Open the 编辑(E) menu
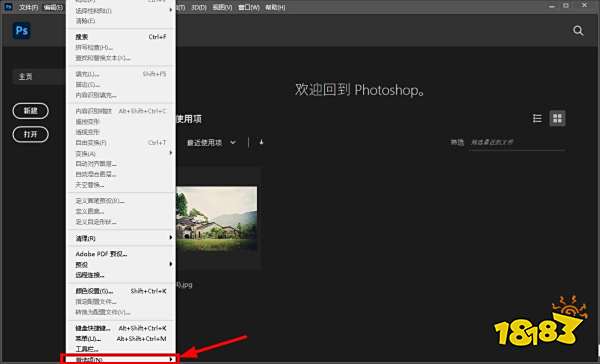 [53, 7]
